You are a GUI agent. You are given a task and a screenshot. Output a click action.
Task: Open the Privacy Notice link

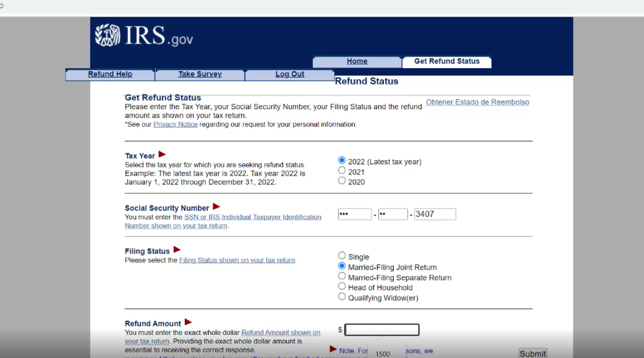pyautogui.click(x=175, y=124)
